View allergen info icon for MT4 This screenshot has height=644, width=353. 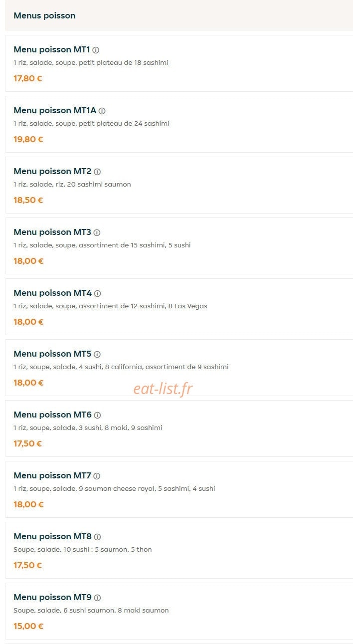[98, 293]
